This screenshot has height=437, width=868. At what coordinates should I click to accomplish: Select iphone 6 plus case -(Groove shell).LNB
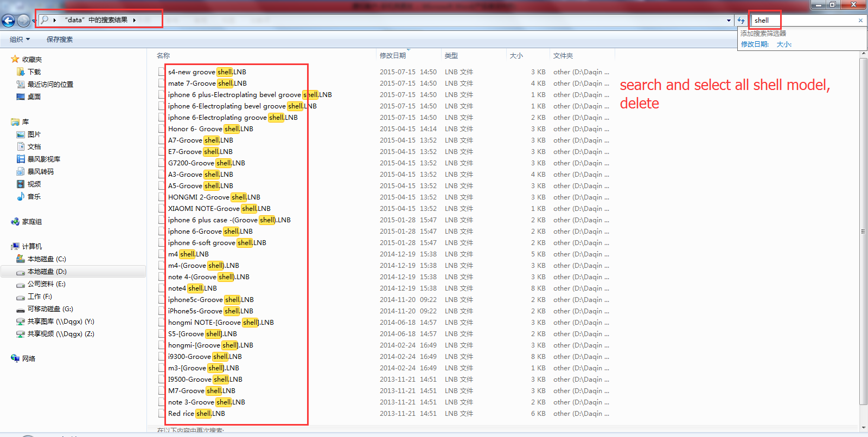click(x=229, y=220)
